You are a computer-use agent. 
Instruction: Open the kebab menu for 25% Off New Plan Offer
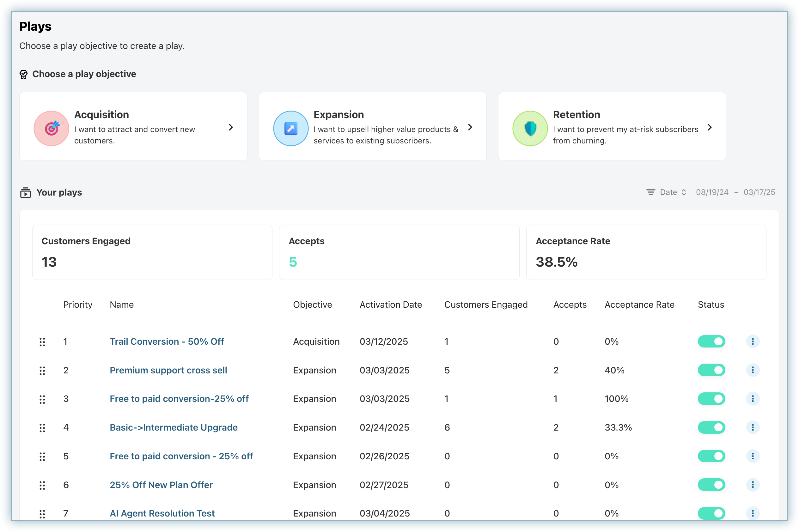point(753,485)
